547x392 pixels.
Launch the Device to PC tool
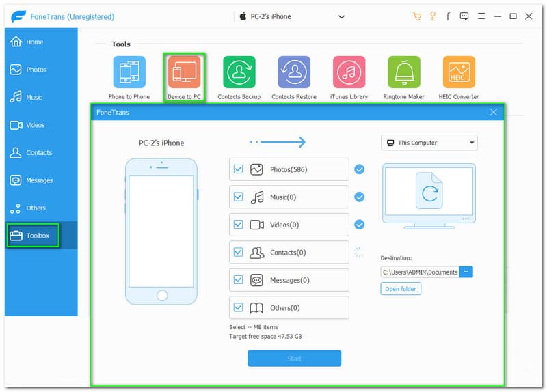184,77
